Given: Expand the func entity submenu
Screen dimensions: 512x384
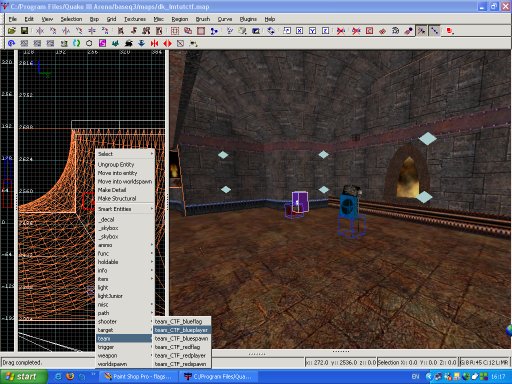Looking at the screenshot, I should click(125, 254).
